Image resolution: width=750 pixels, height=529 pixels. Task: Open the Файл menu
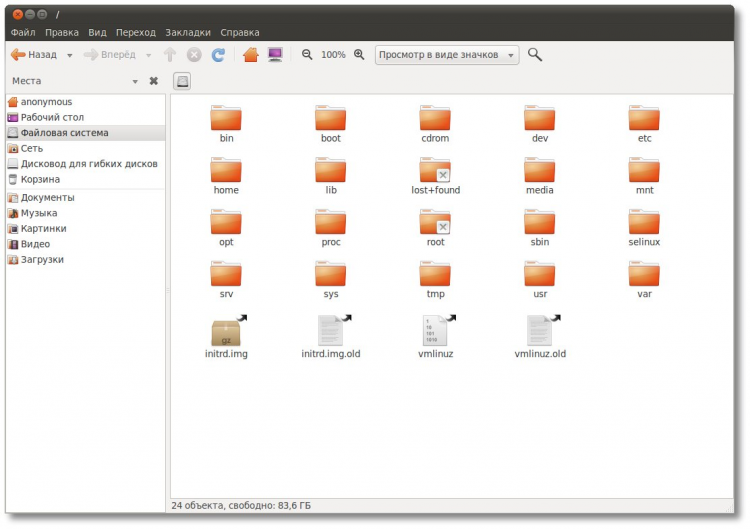[x=22, y=33]
